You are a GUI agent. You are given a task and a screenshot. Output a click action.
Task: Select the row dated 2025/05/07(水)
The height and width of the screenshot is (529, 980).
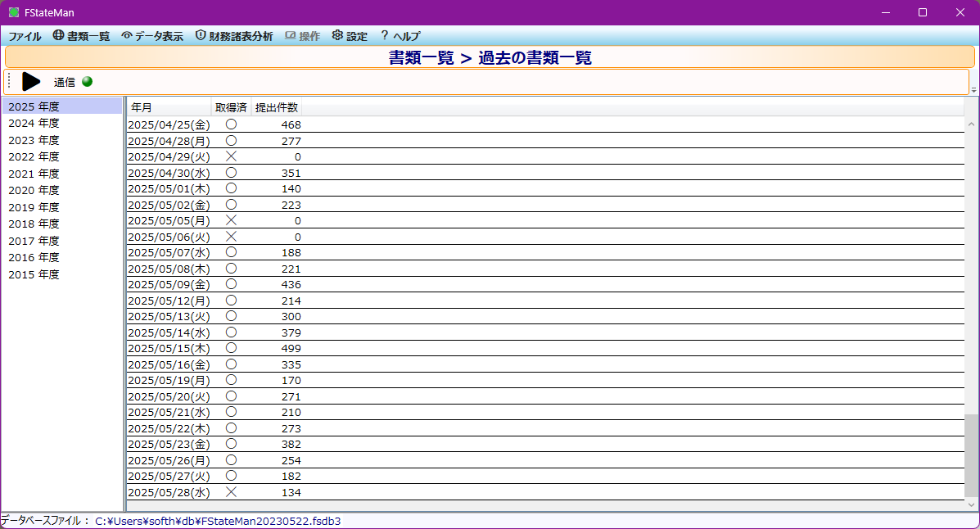tap(545, 252)
